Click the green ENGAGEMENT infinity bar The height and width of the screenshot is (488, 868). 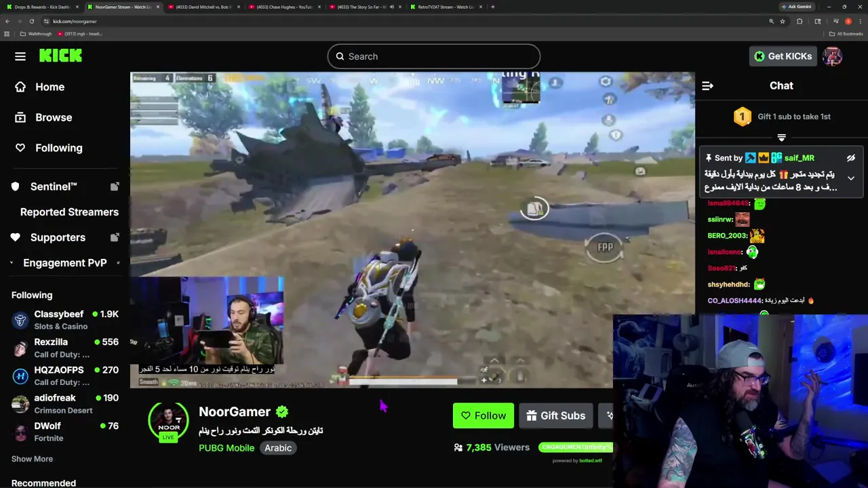click(576, 447)
